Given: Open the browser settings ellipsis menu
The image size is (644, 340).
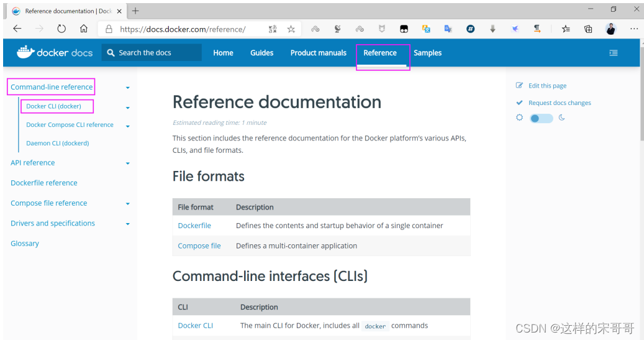Looking at the screenshot, I should (x=633, y=29).
